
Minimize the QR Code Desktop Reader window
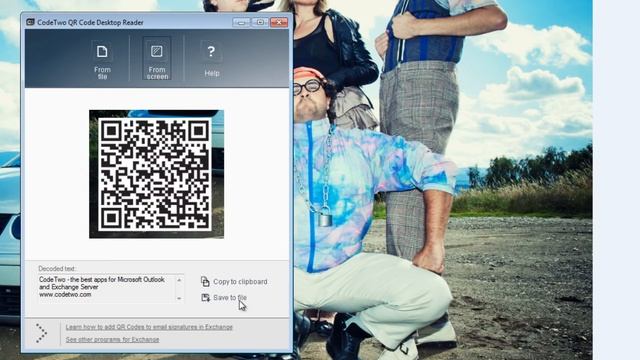(241, 22)
